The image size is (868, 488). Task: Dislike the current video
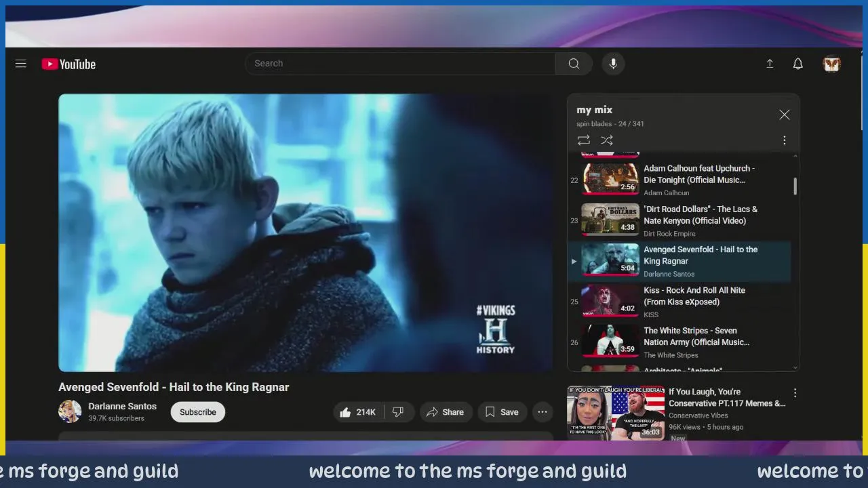click(x=399, y=412)
